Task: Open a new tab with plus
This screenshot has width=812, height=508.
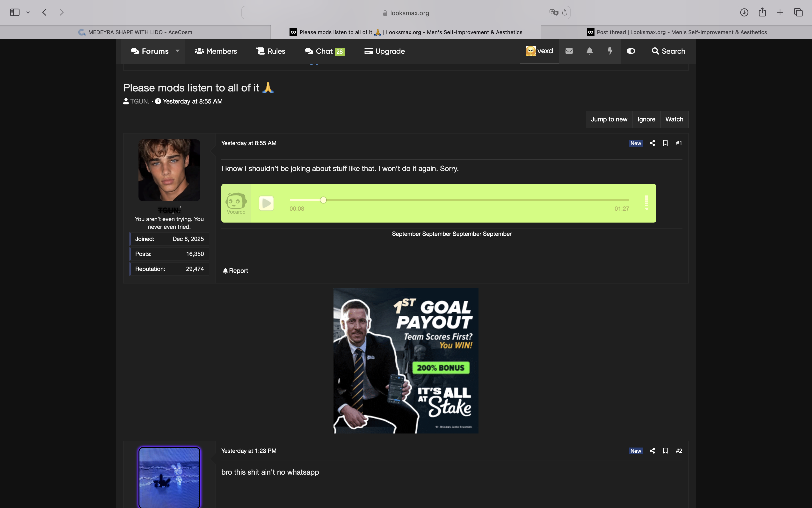Action: point(780,12)
